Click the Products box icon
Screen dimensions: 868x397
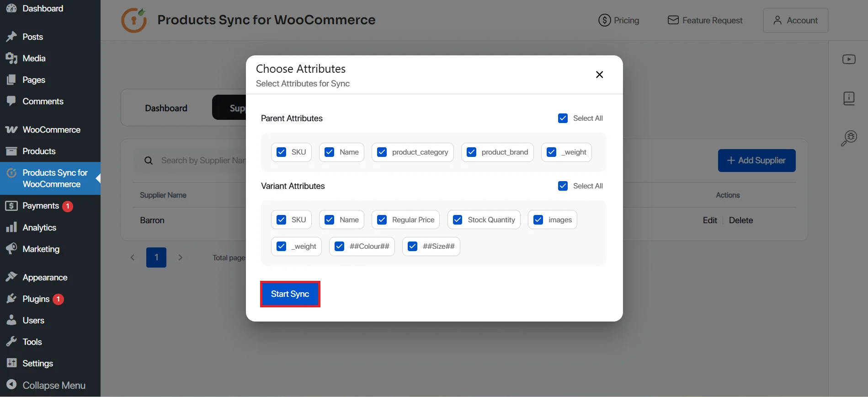pos(11,151)
